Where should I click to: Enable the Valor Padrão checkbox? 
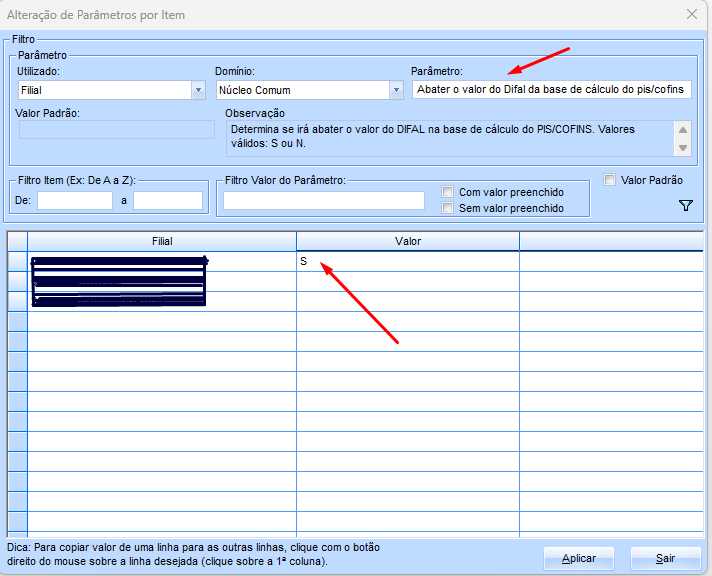[x=610, y=180]
